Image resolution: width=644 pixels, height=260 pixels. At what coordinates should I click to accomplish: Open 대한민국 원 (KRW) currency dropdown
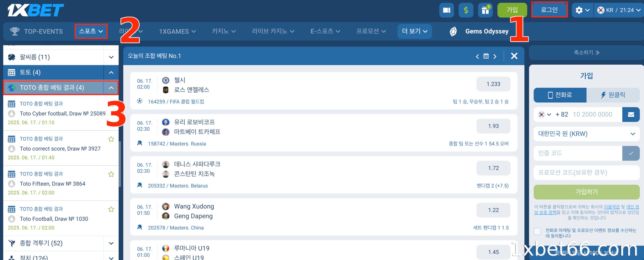click(x=586, y=134)
